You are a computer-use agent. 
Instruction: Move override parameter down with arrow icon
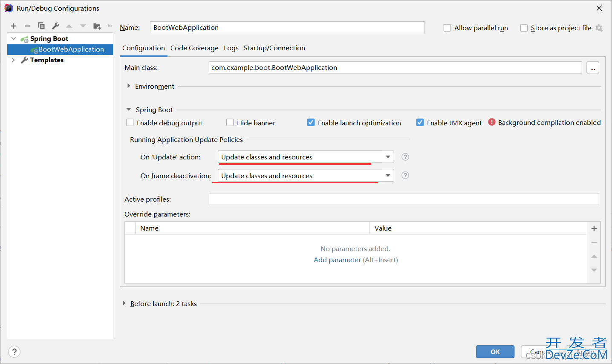click(x=594, y=270)
